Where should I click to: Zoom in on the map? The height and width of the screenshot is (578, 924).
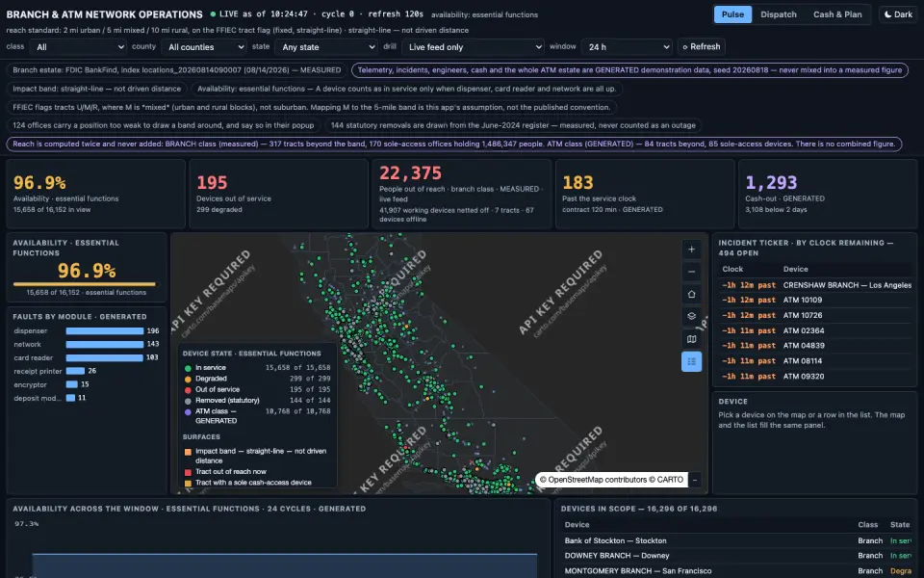(x=691, y=249)
